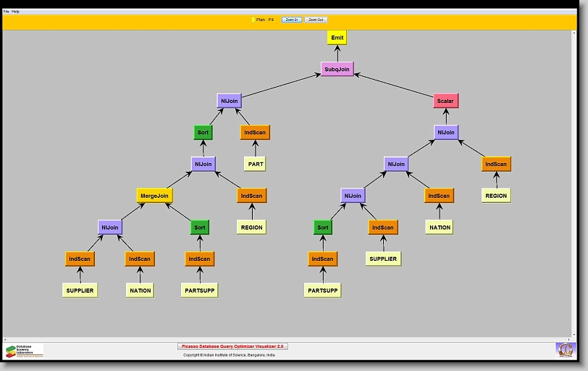Select the NLJoin node directly under Scalar
The width and height of the screenshot is (588, 371).
(446, 133)
